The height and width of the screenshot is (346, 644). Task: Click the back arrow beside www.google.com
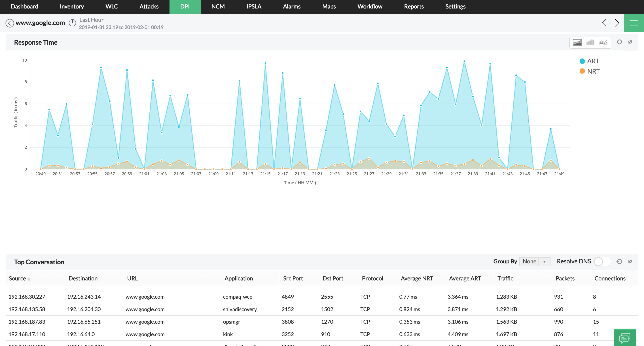click(9, 23)
